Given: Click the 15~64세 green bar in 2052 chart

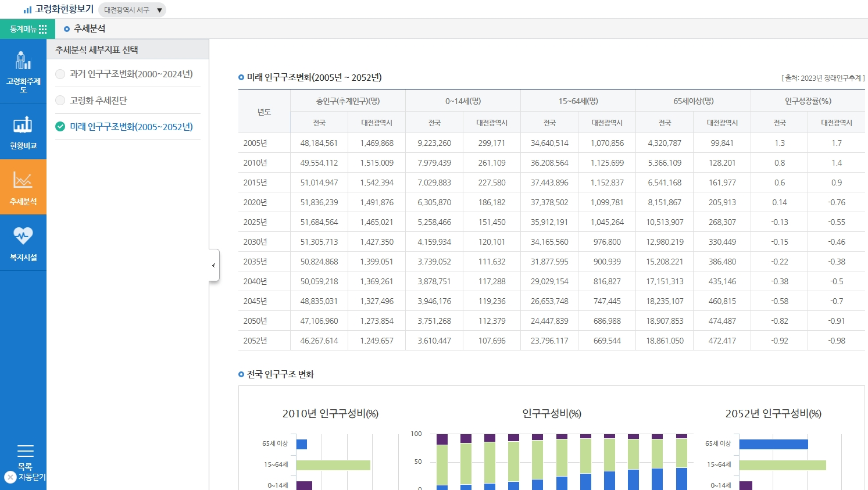Looking at the screenshot, I should click(x=783, y=465).
